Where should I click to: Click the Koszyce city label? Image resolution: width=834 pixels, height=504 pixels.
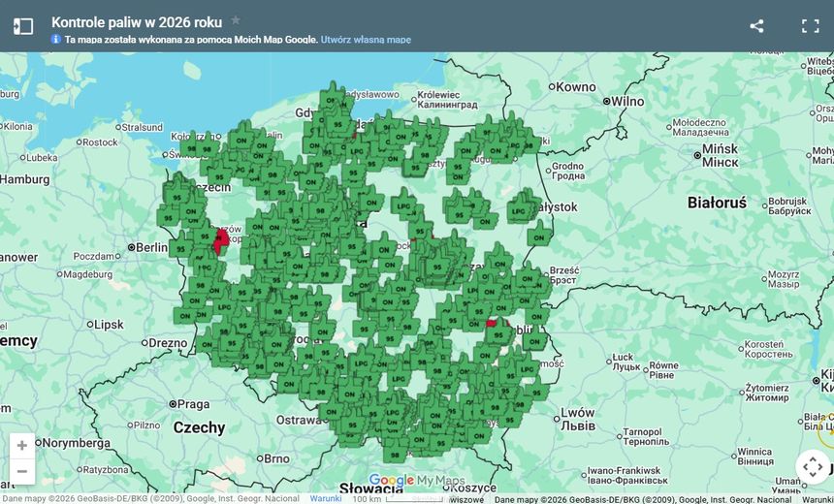[472, 488]
